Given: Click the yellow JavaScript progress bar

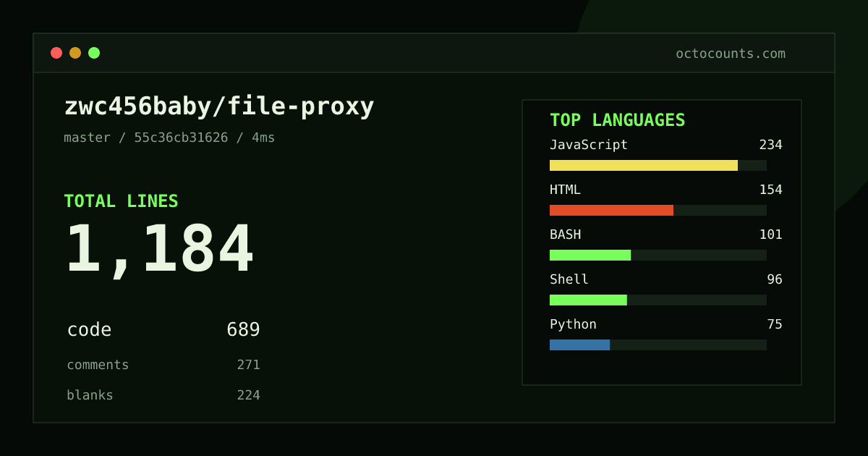Looking at the screenshot, I should pos(644,165).
